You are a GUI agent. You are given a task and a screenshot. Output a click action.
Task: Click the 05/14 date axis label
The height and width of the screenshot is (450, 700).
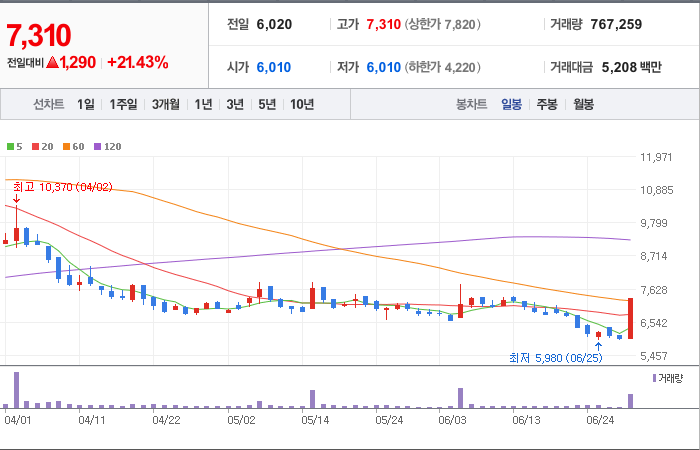(x=315, y=421)
